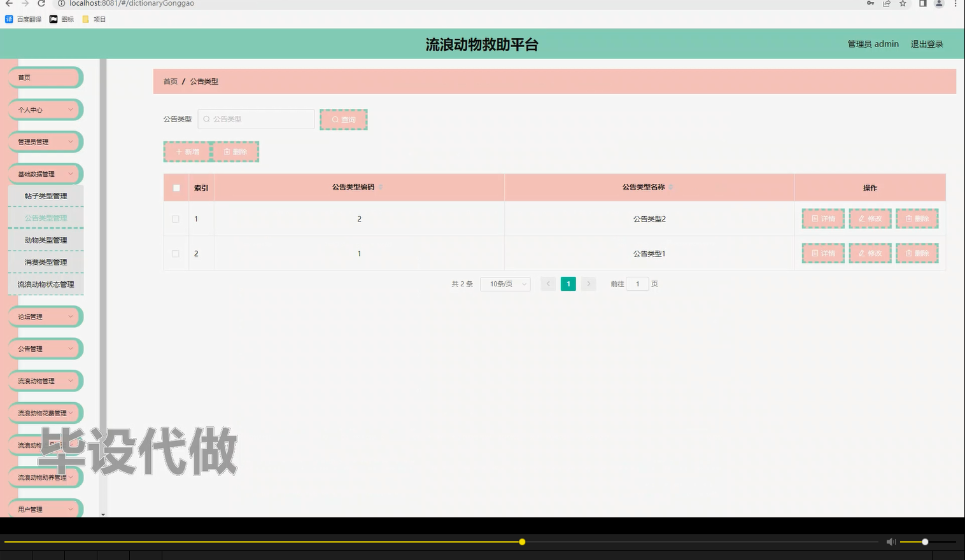Viewport: 965px width, 560px height.
Task: Collapse the 基础数据管理 sidebar section
Action: tap(45, 173)
